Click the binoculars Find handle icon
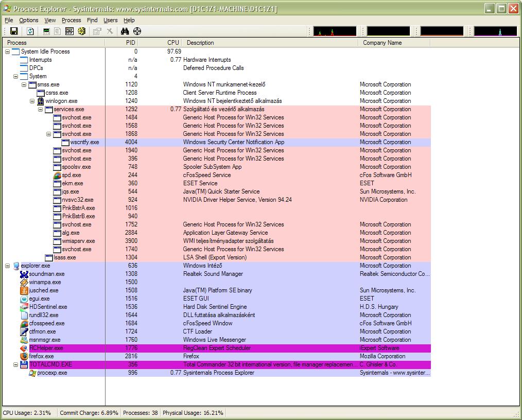 click(x=125, y=31)
